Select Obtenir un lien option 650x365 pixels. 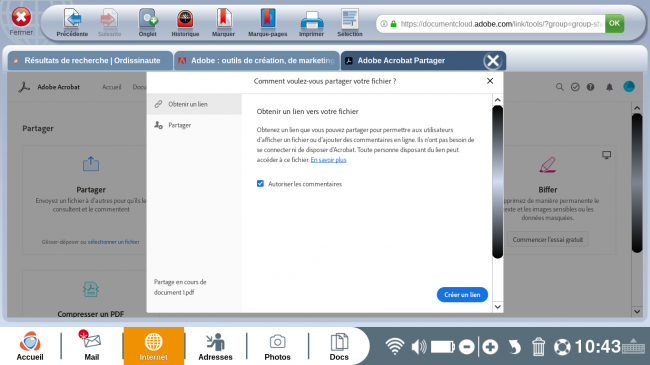click(194, 104)
